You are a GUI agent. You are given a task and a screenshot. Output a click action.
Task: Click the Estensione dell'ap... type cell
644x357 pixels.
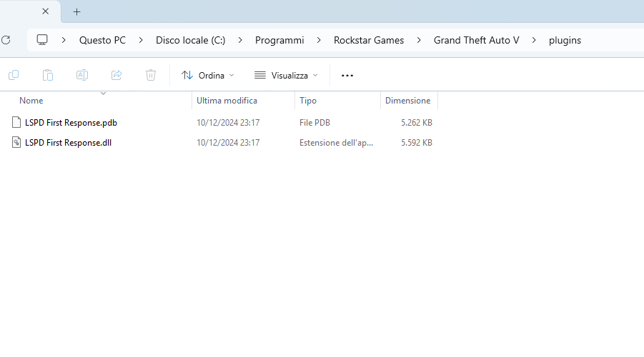tap(337, 143)
